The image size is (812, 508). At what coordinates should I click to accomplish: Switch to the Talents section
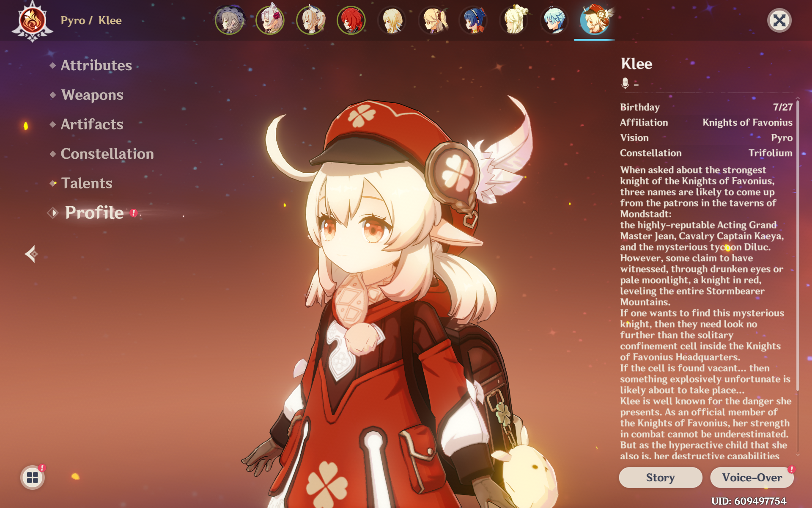pos(86,183)
